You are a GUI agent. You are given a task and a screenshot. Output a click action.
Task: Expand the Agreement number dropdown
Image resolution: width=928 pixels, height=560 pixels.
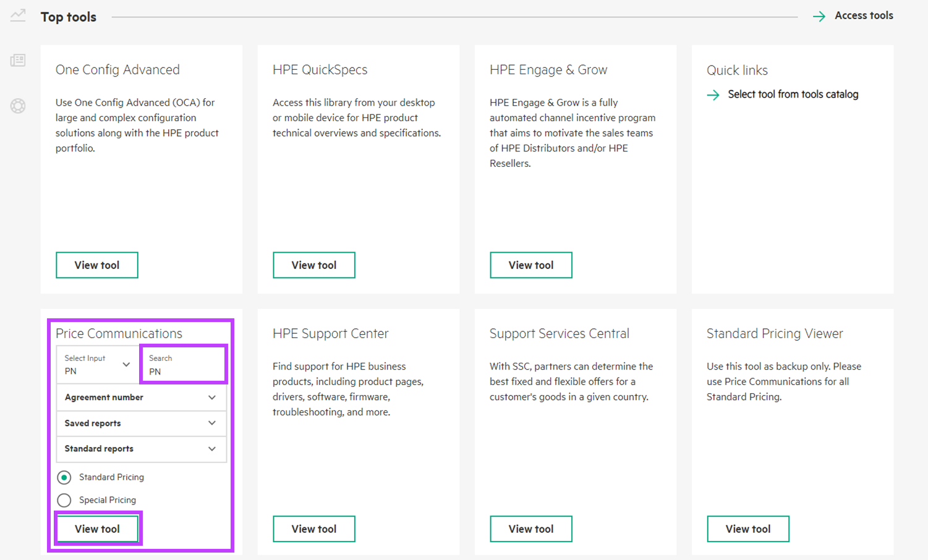pyautogui.click(x=142, y=397)
